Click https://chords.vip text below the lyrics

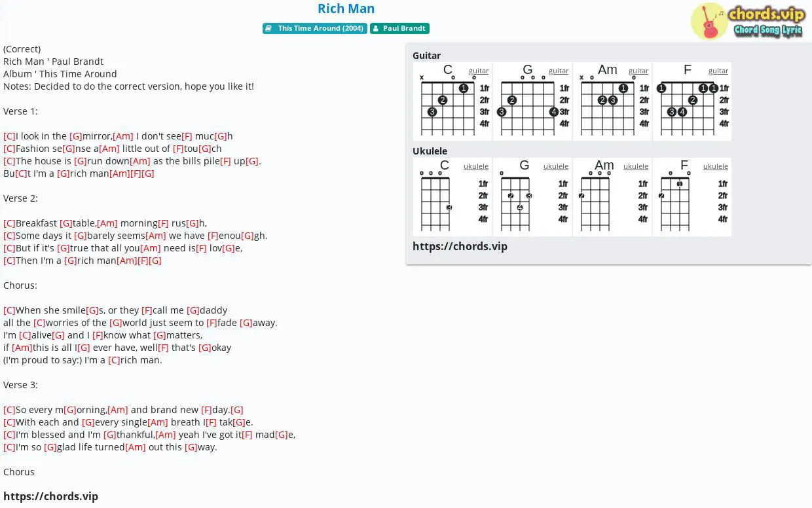pyautogui.click(x=50, y=496)
